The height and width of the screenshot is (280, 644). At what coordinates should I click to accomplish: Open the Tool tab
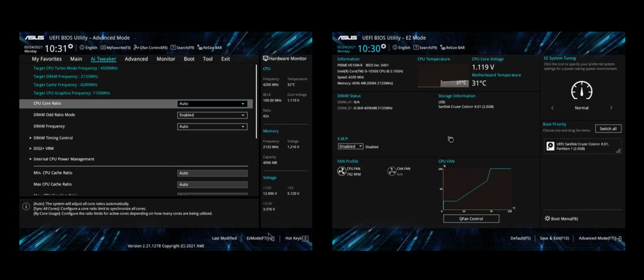point(208,59)
